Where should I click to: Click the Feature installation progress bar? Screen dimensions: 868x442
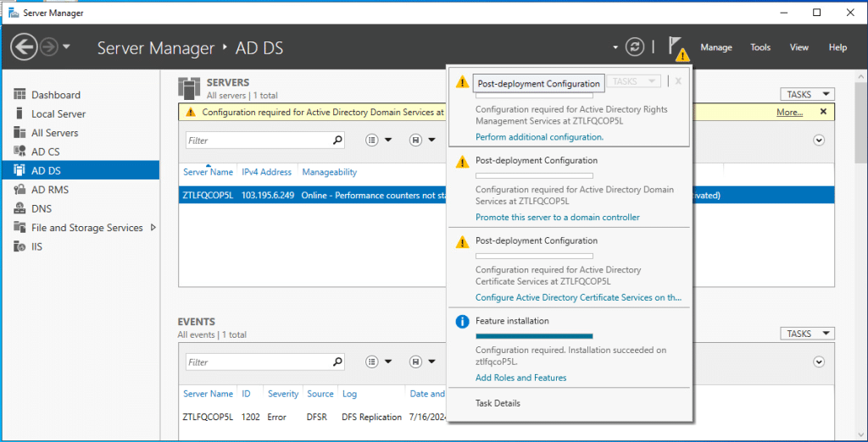tap(534, 336)
